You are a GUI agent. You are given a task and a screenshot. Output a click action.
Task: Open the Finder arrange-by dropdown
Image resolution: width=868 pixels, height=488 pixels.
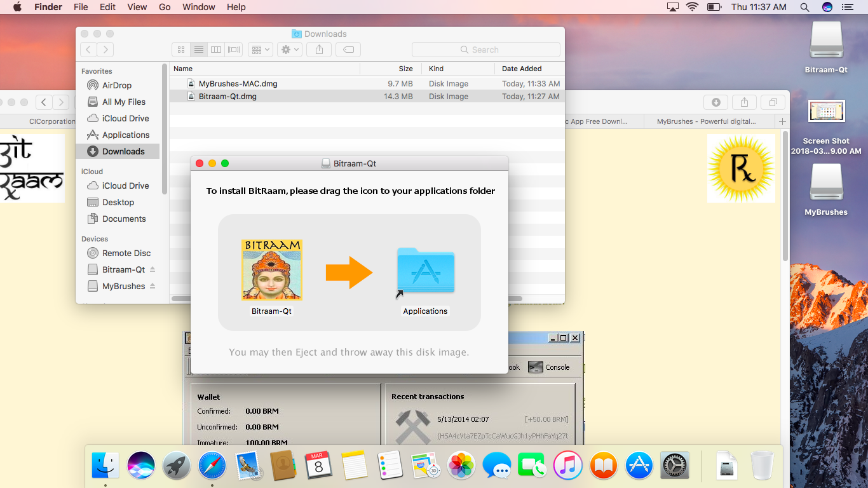[260, 50]
